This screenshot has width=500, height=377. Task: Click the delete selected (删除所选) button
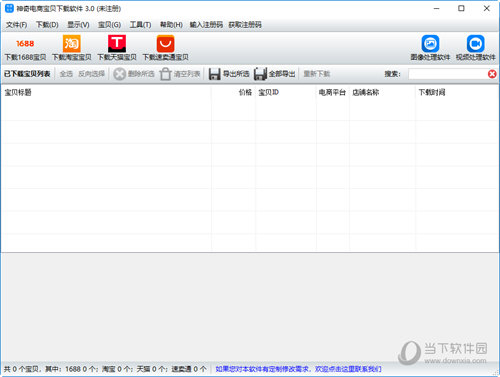(x=134, y=74)
